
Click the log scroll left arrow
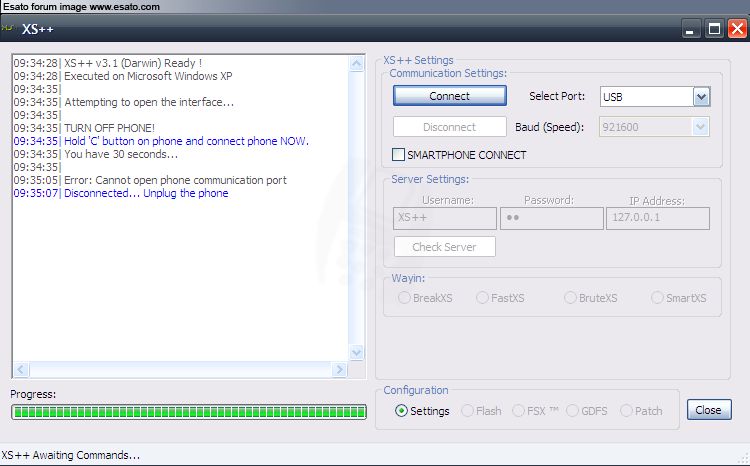tap(21, 369)
